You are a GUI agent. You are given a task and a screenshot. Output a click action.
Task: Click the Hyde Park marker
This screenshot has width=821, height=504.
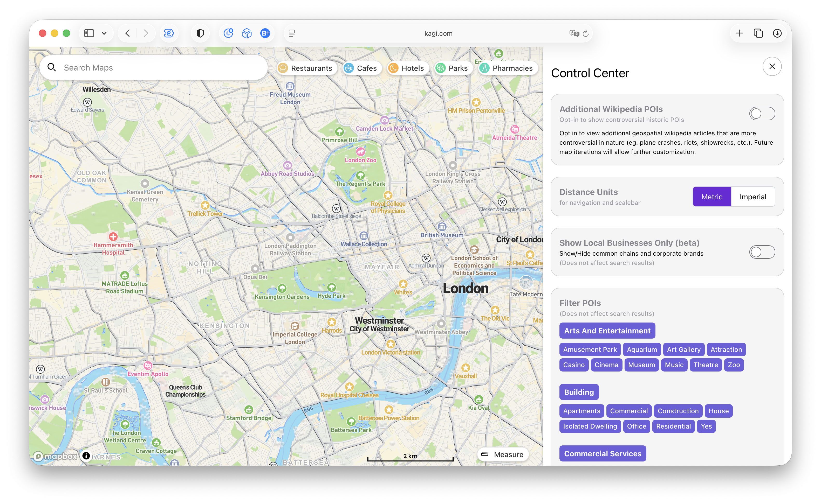(x=331, y=287)
